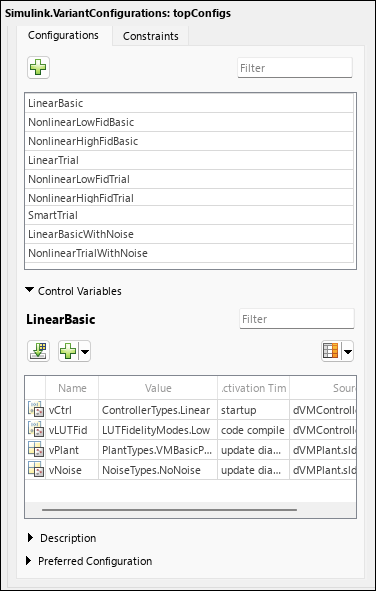
Task: Select the NonlinearTrialWithNoise configuration
Action: 189,253
